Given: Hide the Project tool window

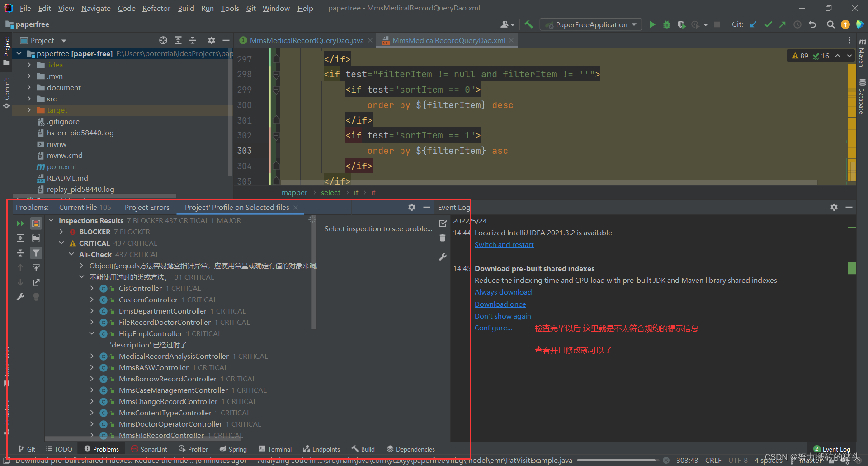Looking at the screenshot, I should tap(226, 40).
